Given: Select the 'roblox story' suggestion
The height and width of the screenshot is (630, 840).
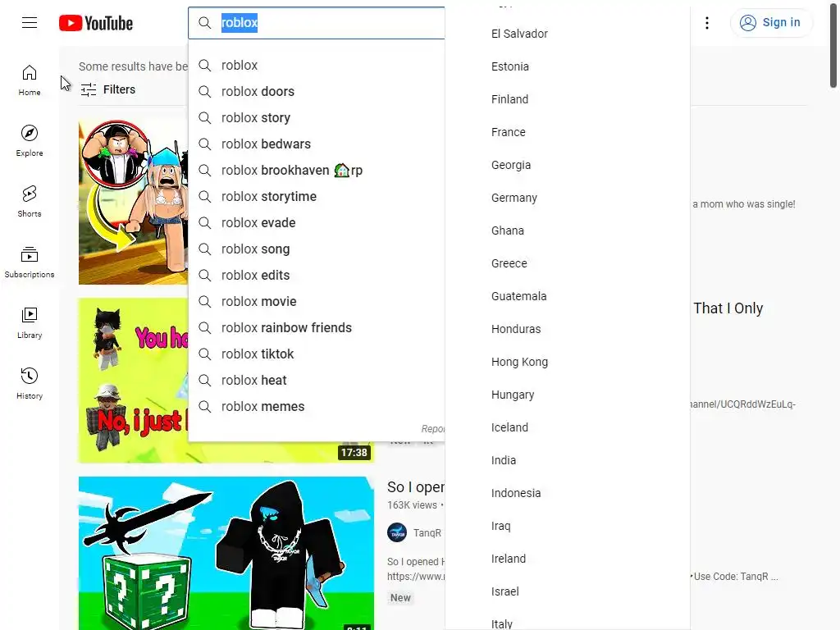Looking at the screenshot, I should click(x=317, y=117).
